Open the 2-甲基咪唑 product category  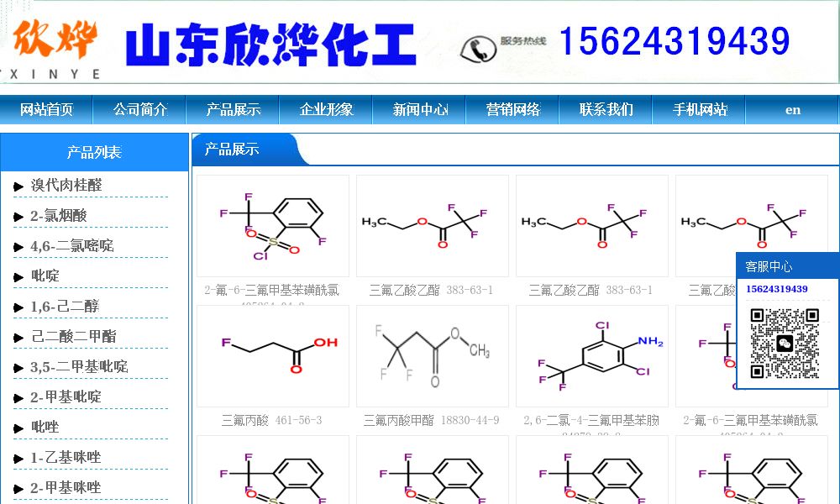66,488
